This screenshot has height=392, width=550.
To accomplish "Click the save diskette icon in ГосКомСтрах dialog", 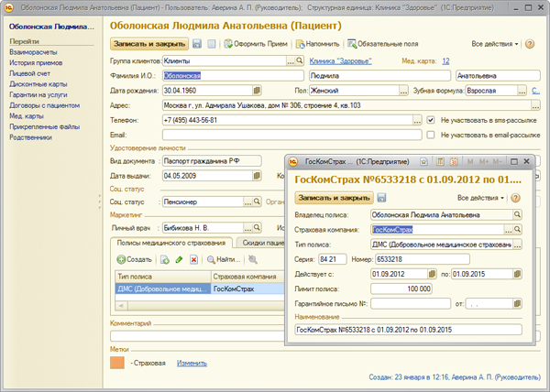I will (x=381, y=198).
